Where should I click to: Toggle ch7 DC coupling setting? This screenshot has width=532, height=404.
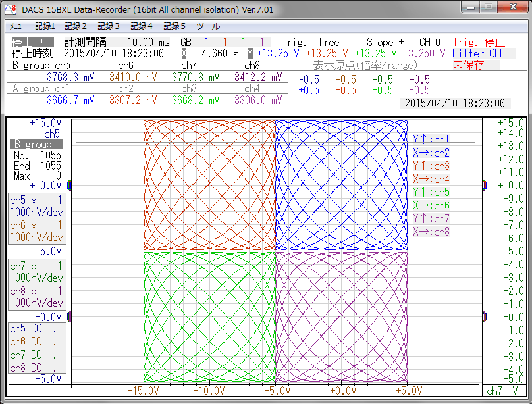tap(33, 355)
